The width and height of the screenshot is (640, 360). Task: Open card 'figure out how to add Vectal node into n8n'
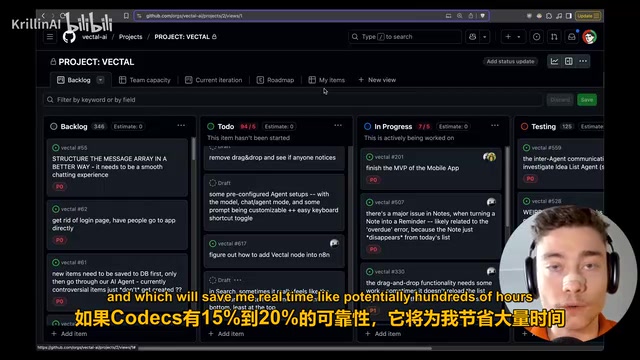coord(274,250)
